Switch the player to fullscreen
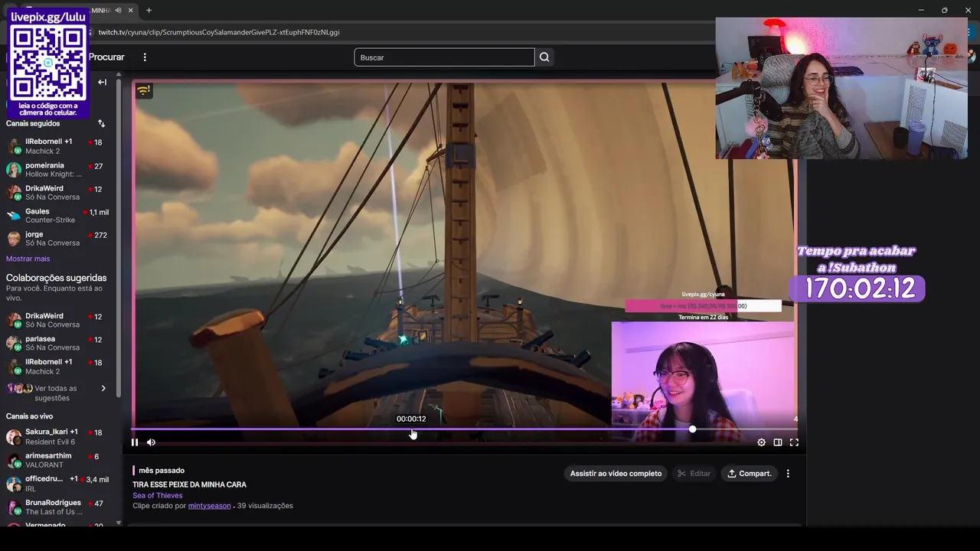Screen dimensions: 980x551 click(x=794, y=442)
